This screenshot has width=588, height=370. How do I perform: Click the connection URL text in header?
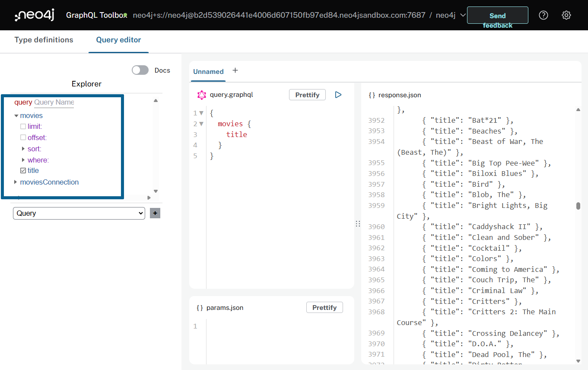tap(279, 15)
